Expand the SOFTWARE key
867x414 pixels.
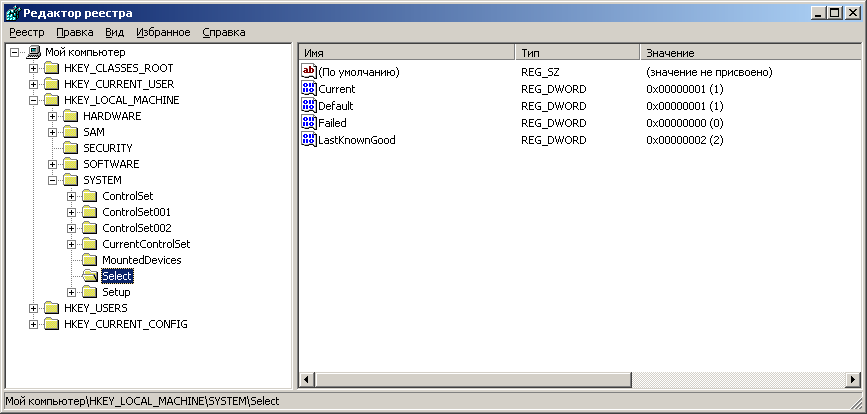(x=53, y=165)
